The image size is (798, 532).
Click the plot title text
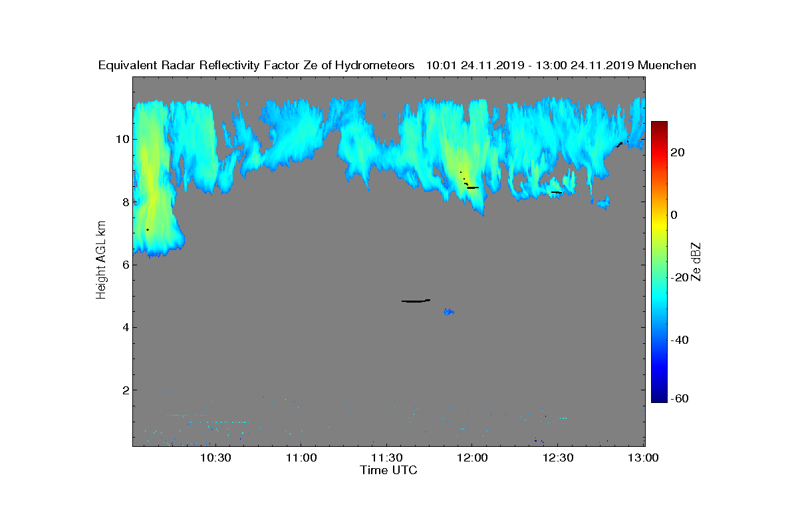397,65
